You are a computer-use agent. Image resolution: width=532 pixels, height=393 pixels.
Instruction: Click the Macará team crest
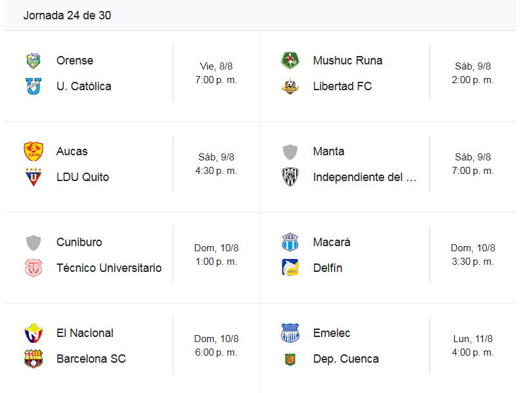point(290,242)
